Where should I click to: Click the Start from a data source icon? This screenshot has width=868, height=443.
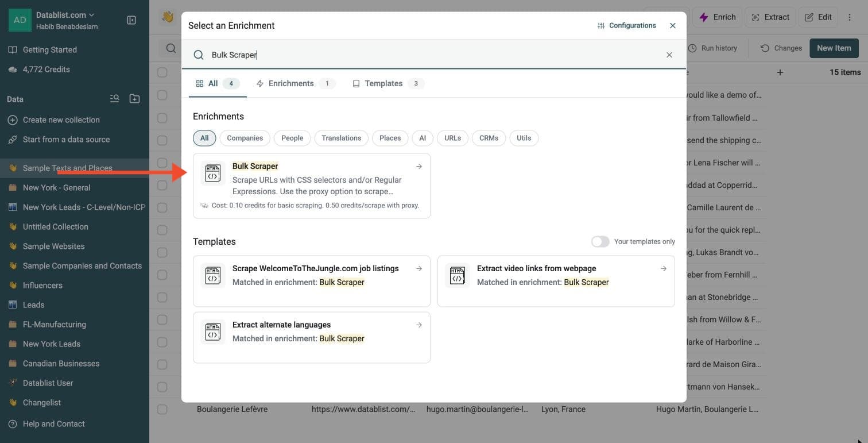pyautogui.click(x=13, y=140)
